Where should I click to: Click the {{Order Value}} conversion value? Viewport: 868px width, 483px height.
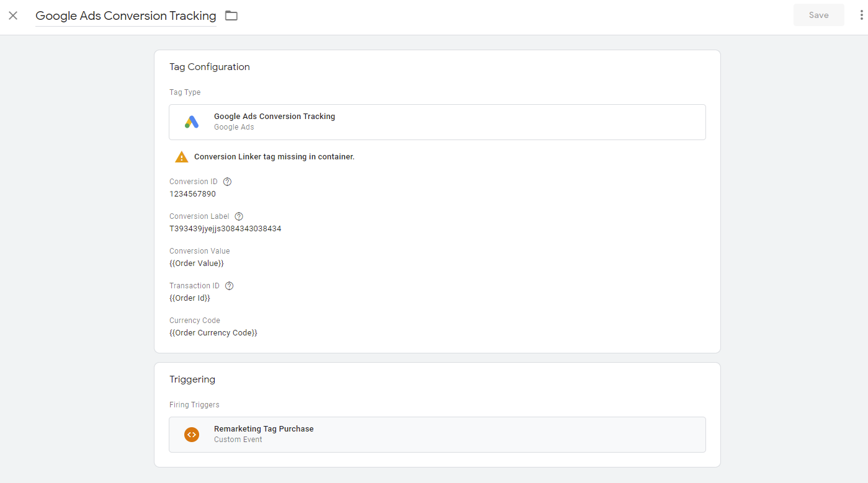[196, 264]
